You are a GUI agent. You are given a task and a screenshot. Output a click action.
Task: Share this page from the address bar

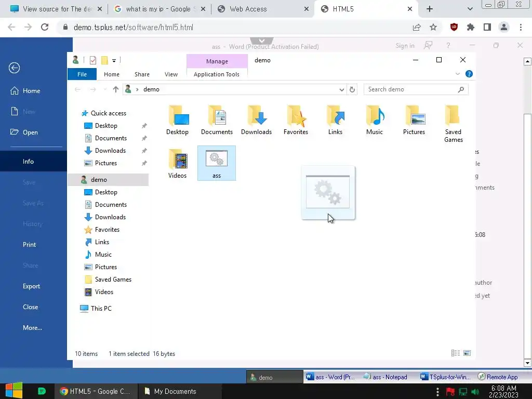(417, 27)
